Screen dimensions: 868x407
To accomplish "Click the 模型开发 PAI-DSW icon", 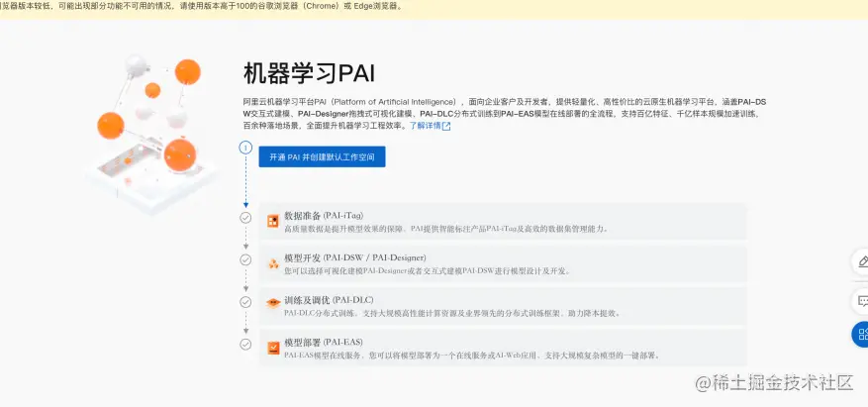I will [x=273, y=263].
